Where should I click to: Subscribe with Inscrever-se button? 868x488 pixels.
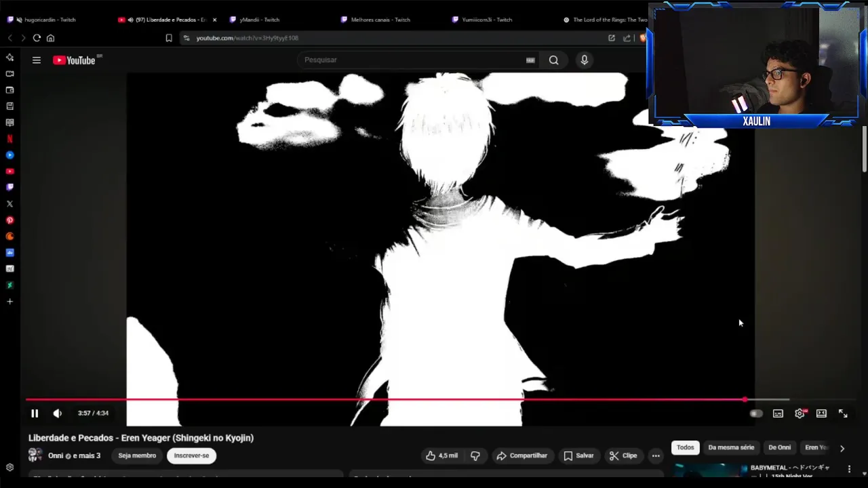coord(191,455)
